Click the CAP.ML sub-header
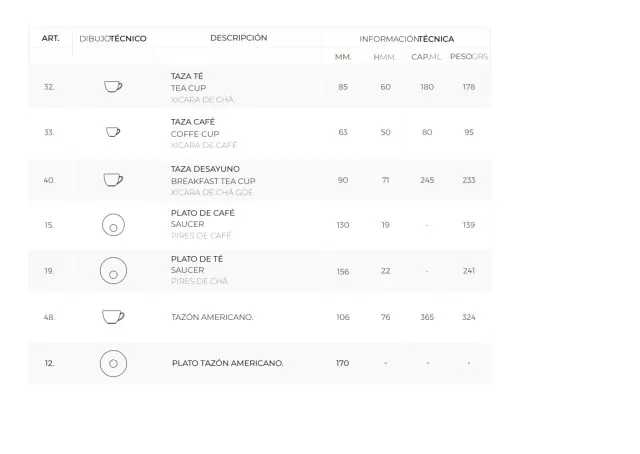This screenshot has width=640, height=454. point(426,57)
